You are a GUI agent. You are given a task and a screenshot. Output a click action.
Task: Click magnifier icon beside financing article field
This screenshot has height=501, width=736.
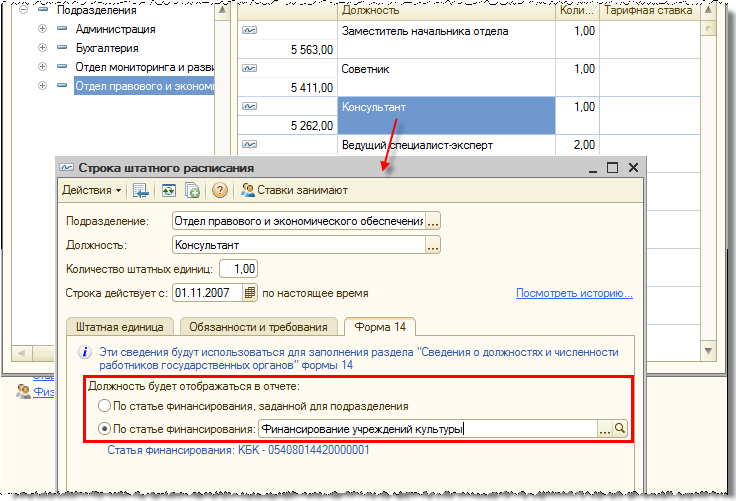tap(621, 429)
